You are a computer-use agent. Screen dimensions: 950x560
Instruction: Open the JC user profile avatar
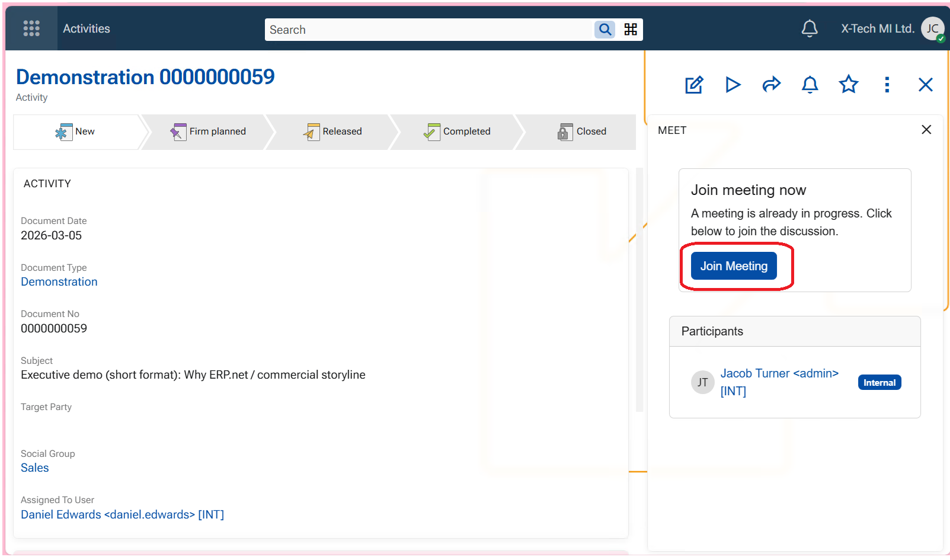[932, 28]
